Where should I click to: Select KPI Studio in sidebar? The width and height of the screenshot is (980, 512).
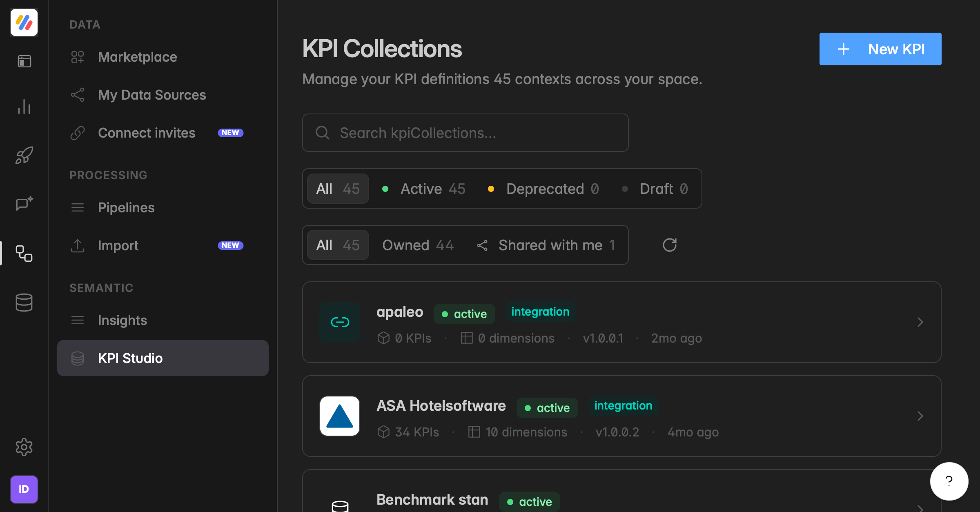click(x=163, y=358)
